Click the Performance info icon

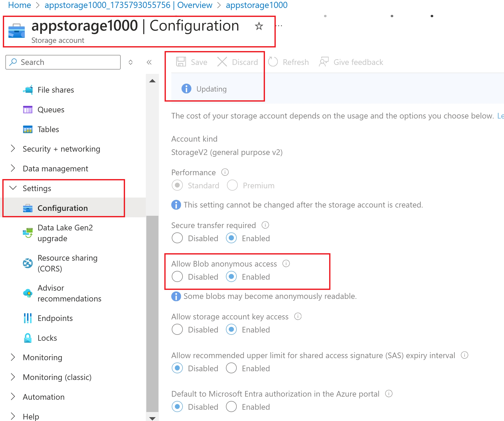point(225,172)
